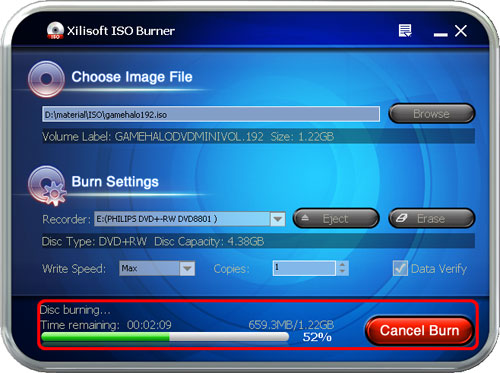Screen dimensions: 500x373
Task: Click the image file path field
Action: coord(211,114)
